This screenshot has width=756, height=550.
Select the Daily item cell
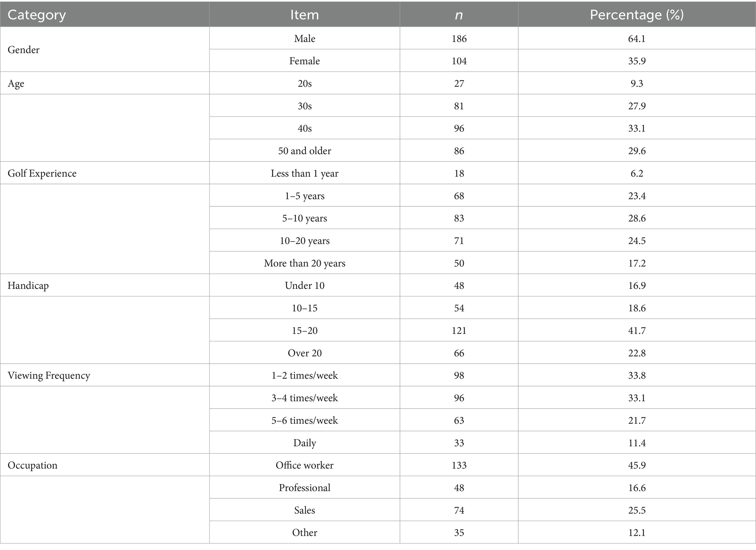(304, 443)
